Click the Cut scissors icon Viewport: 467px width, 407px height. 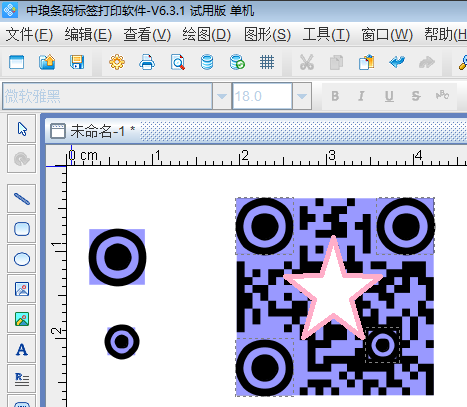pyautogui.click(x=307, y=62)
